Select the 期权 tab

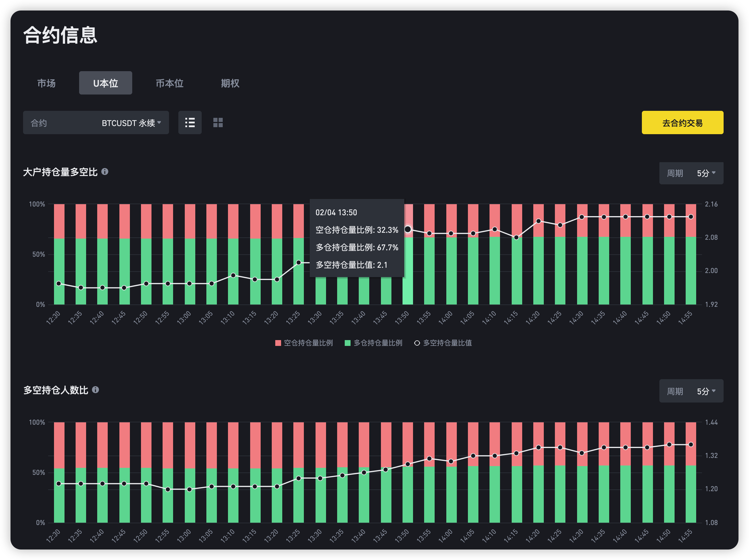(230, 83)
